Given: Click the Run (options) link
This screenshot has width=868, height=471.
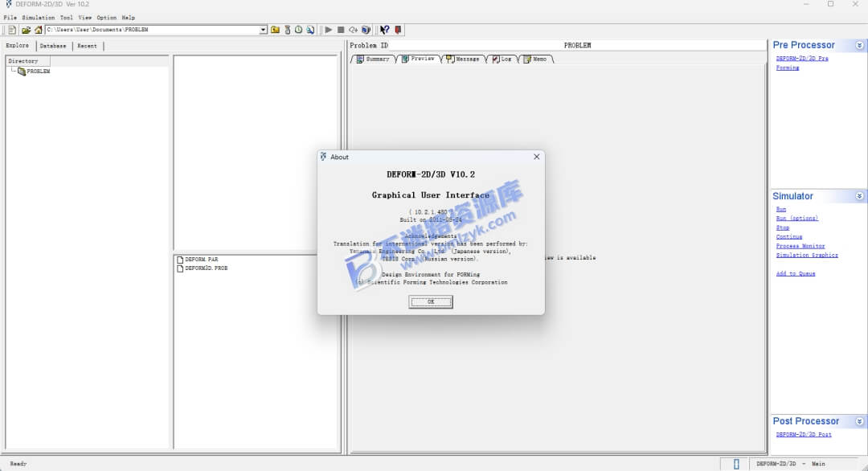Looking at the screenshot, I should pos(797,219).
